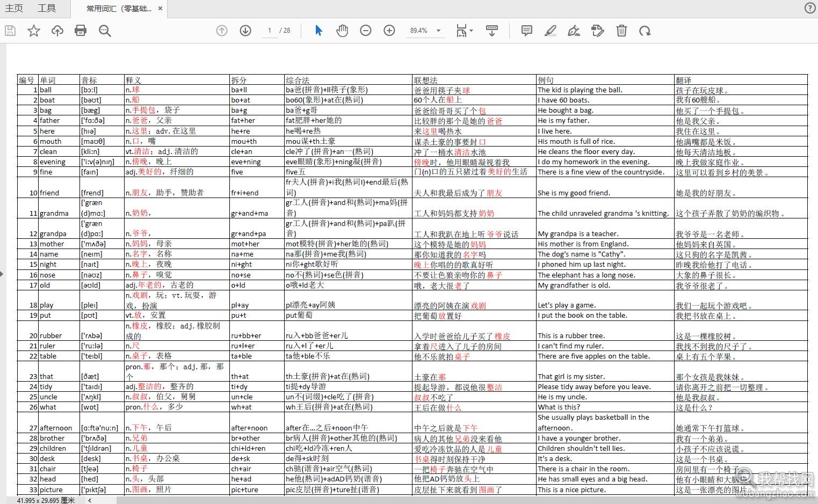Viewport: 818px width, 504px height.
Task: Add a comment note icon
Action: click(x=527, y=31)
